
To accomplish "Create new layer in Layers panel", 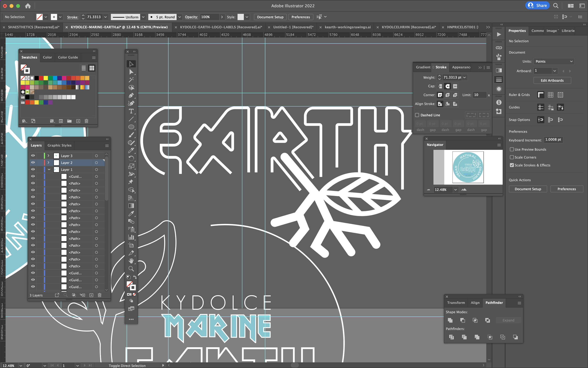I will (x=91, y=295).
